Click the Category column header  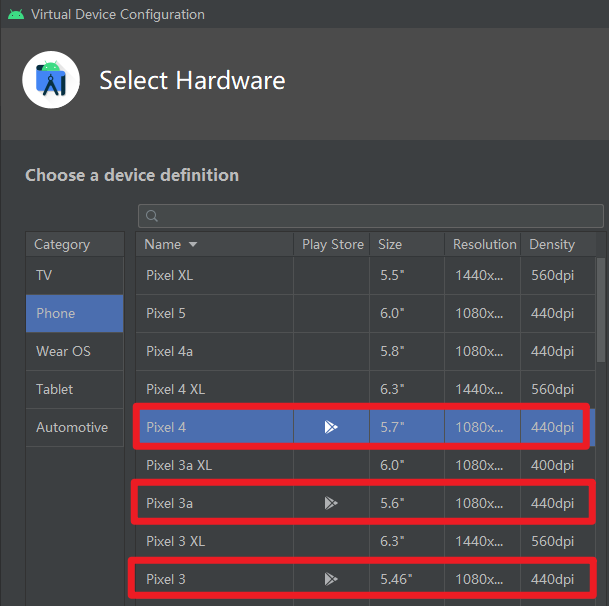tap(75, 244)
